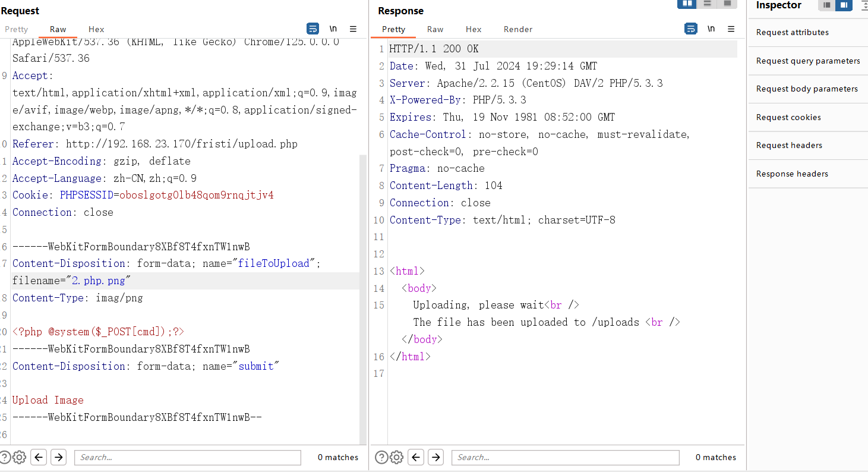Screen dimensions: 868x472
Task: Toggle word wrap in Response panel
Action: pos(691,29)
